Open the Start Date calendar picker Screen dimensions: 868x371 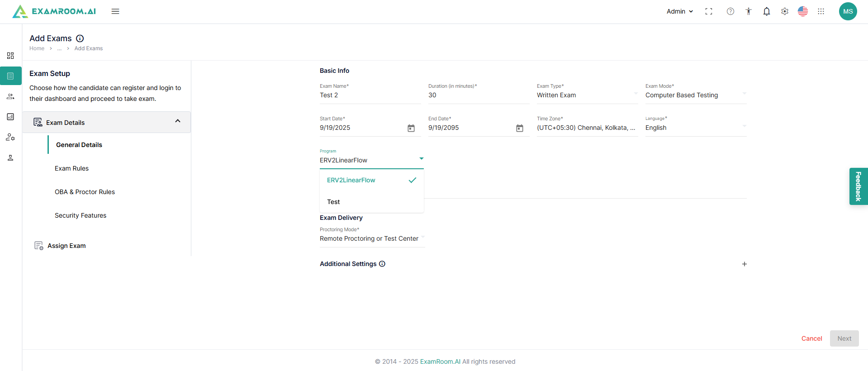pyautogui.click(x=411, y=128)
